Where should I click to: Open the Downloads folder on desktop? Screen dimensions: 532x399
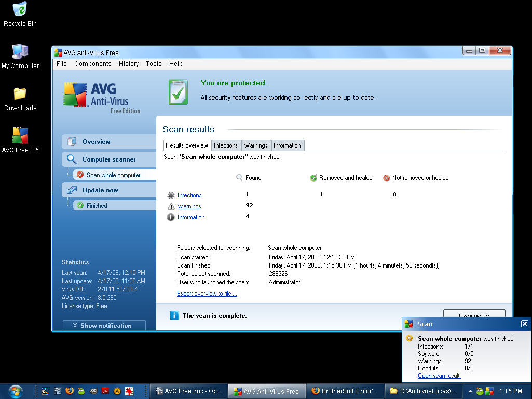pyautogui.click(x=20, y=99)
